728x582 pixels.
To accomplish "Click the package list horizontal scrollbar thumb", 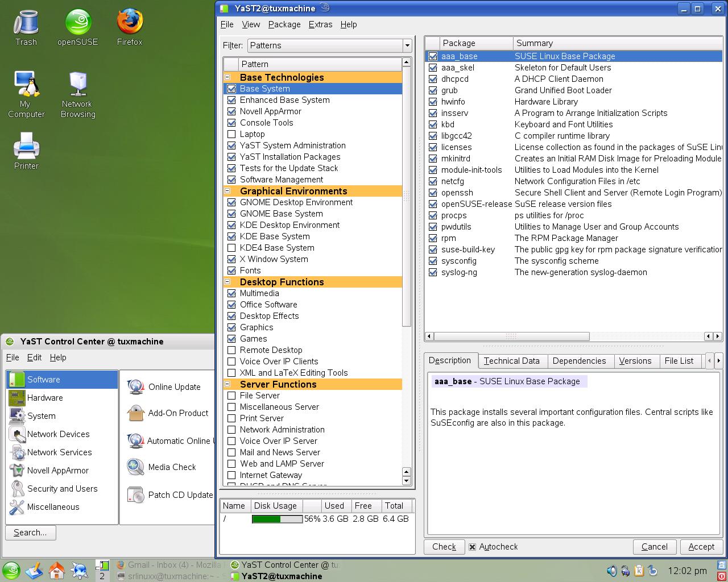I will (511, 336).
